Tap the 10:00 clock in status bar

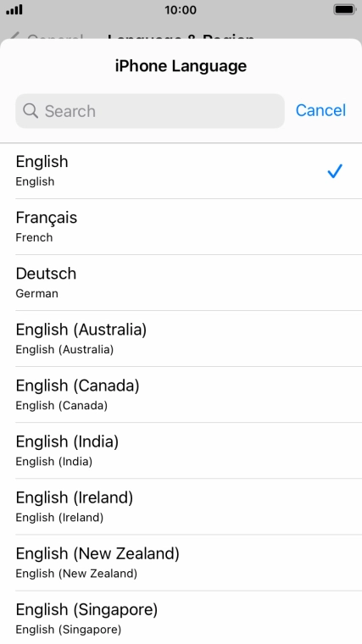click(181, 10)
